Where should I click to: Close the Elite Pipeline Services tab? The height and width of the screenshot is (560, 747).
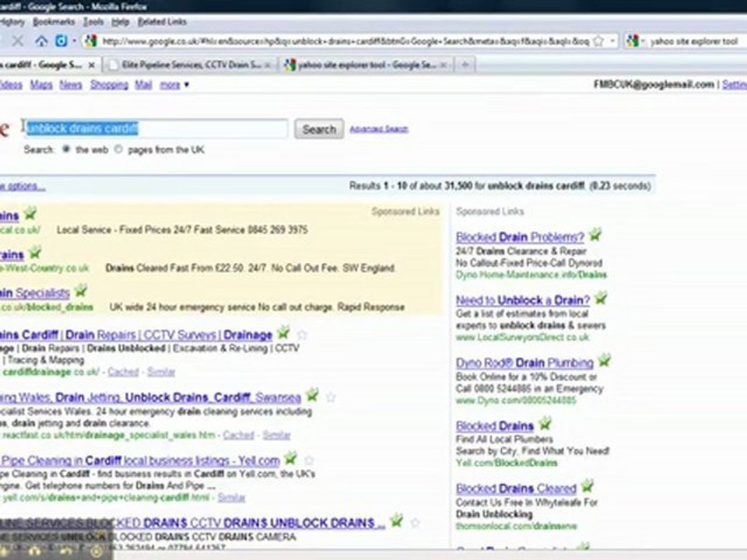tap(268, 65)
